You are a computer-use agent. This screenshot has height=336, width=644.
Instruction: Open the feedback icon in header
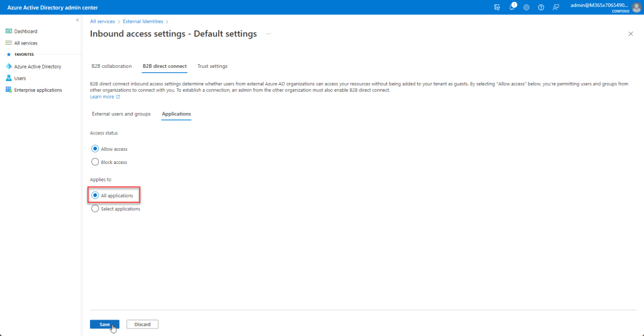[555, 7]
